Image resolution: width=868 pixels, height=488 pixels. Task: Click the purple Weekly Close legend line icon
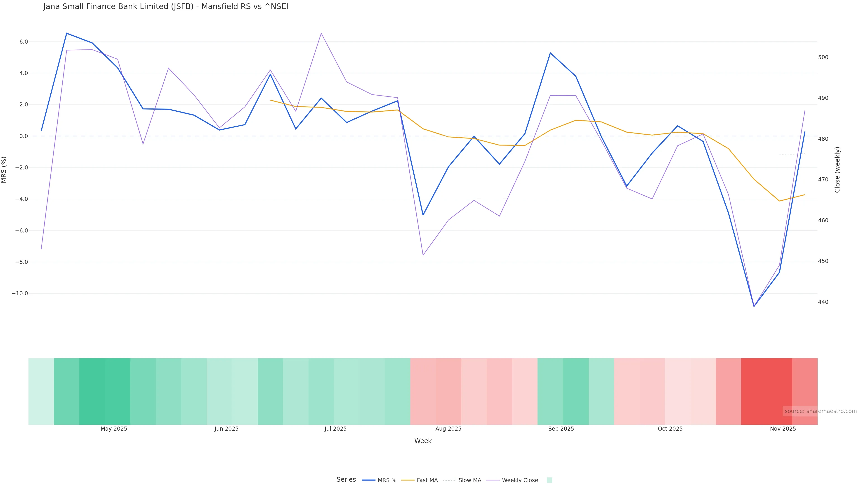(x=493, y=480)
